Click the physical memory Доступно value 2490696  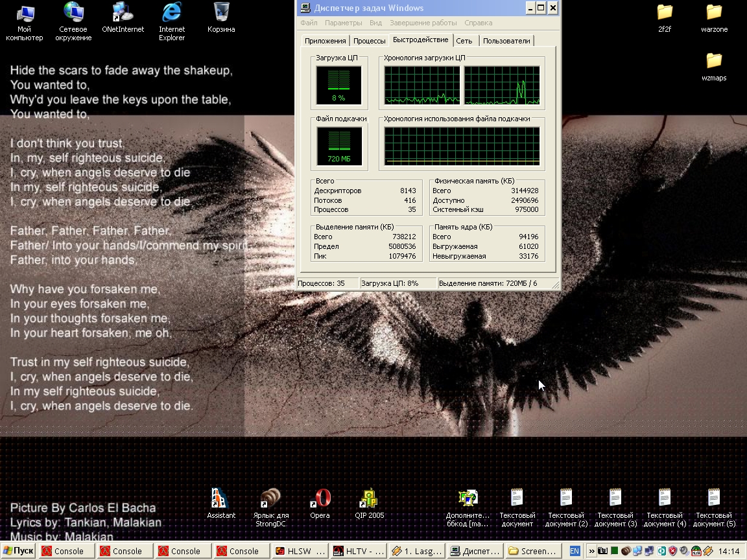click(x=525, y=200)
